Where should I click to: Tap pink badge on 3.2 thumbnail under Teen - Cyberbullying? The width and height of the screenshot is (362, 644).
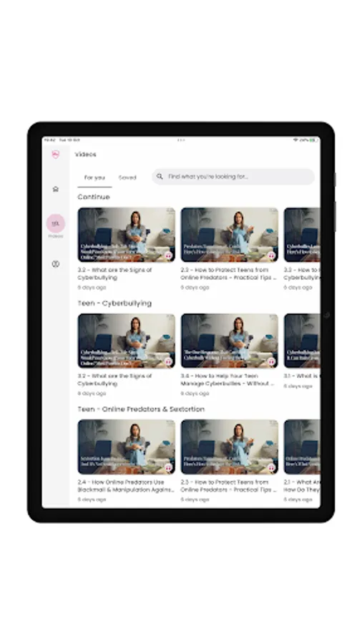(x=168, y=361)
